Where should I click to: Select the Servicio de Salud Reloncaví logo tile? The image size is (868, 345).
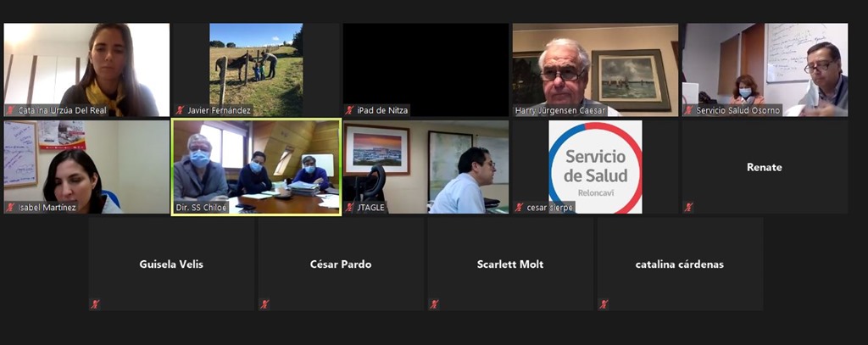coord(595,167)
